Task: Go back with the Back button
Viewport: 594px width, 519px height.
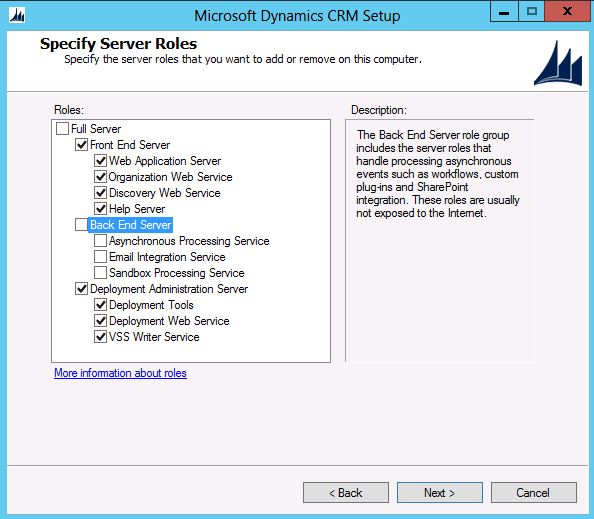Action: (x=345, y=492)
